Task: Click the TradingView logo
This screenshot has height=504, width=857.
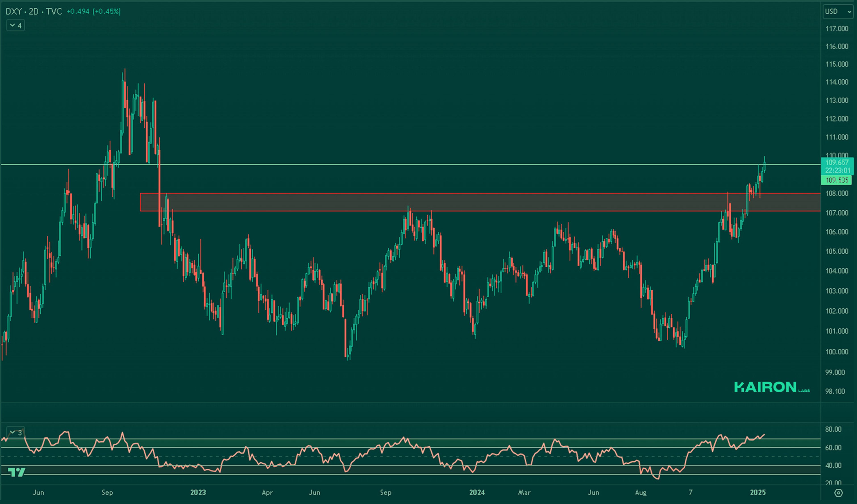Action: tap(16, 472)
